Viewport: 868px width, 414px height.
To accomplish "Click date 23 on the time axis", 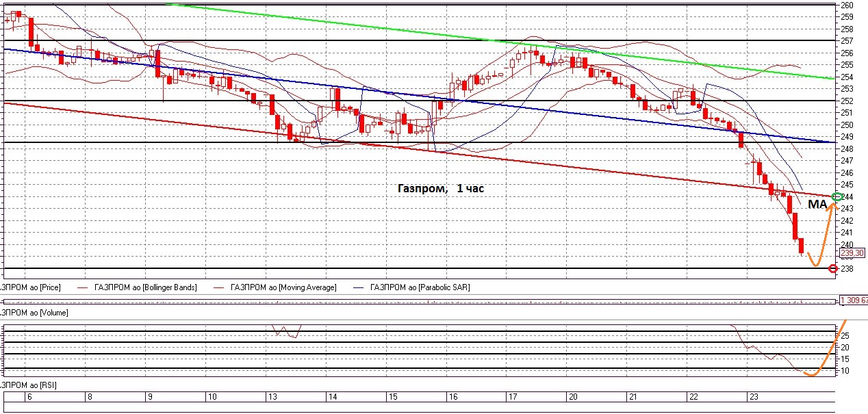I will tap(754, 397).
